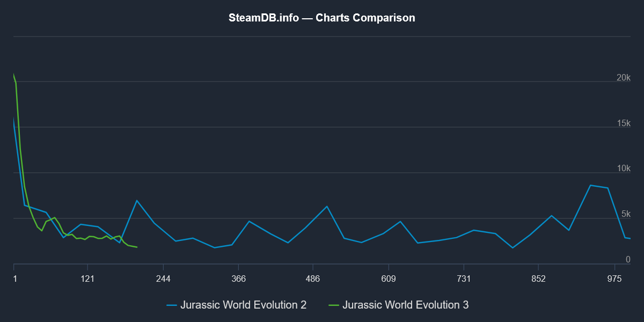
Task: Toggle the Jurassic World Evolution 3 legend entry
Action: point(399,305)
